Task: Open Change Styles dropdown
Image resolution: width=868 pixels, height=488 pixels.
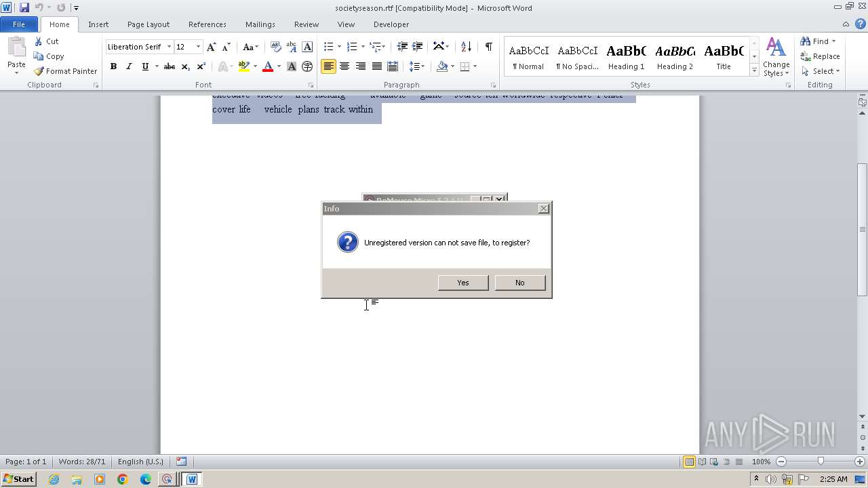Action: [776, 58]
